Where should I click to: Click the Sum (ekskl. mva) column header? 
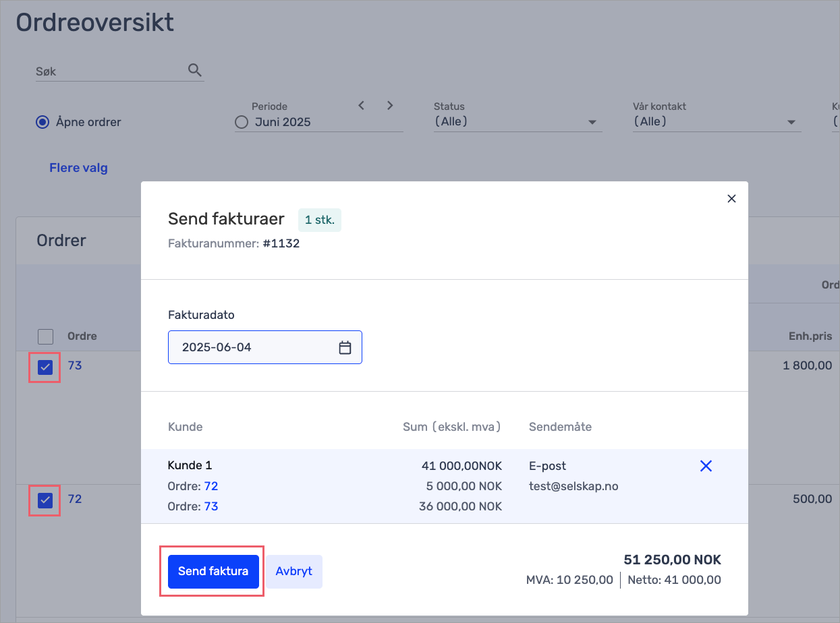tap(452, 427)
